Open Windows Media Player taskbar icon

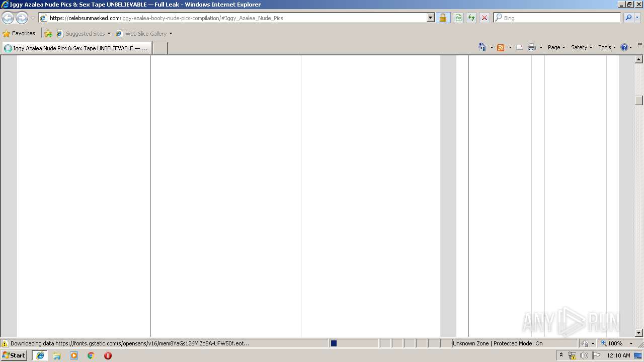pyautogui.click(x=74, y=355)
